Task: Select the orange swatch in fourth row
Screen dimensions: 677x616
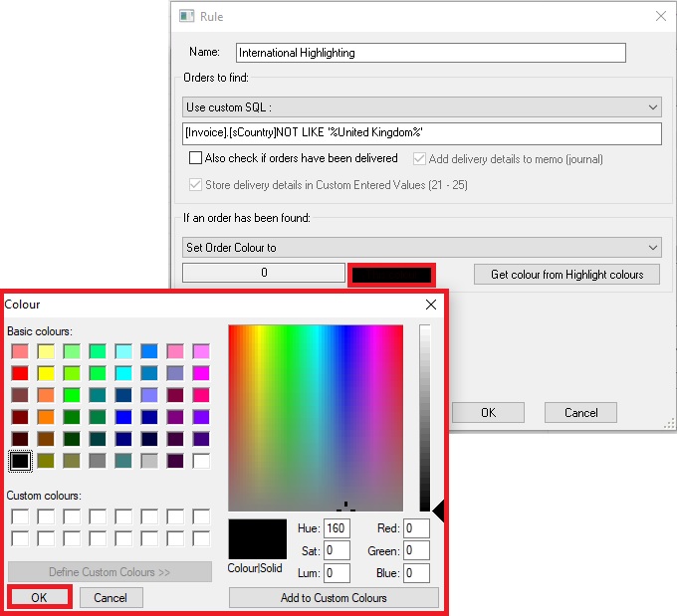Action: [46, 417]
